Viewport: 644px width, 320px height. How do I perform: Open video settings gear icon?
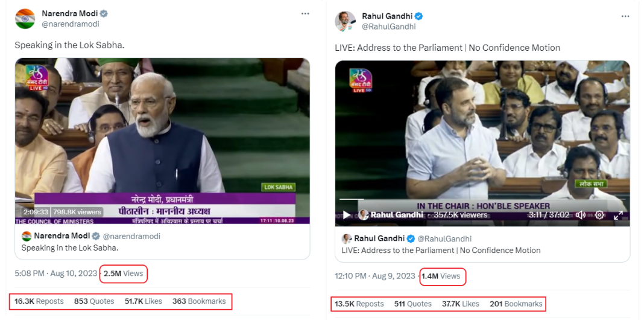click(599, 215)
